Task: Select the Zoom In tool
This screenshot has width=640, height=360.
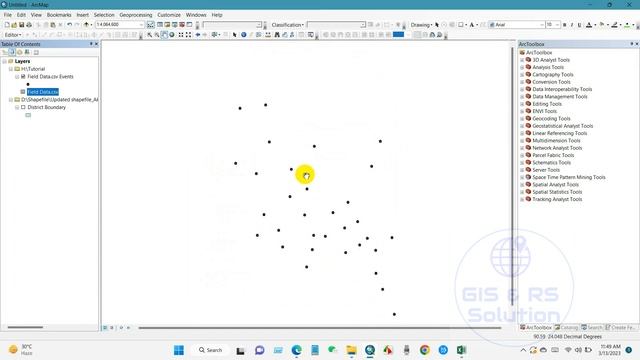Action: pyautogui.click(x=150, y=35)
